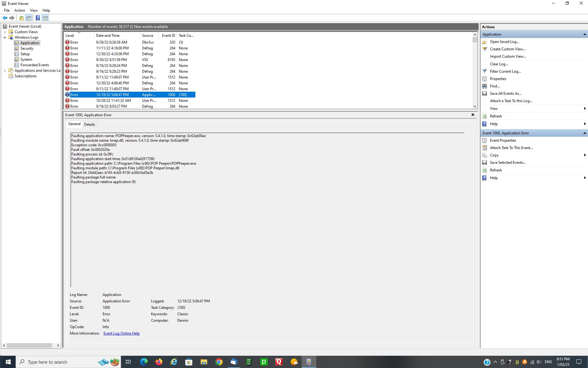
Task: Open the File menu
Action: tap(7, 10)
